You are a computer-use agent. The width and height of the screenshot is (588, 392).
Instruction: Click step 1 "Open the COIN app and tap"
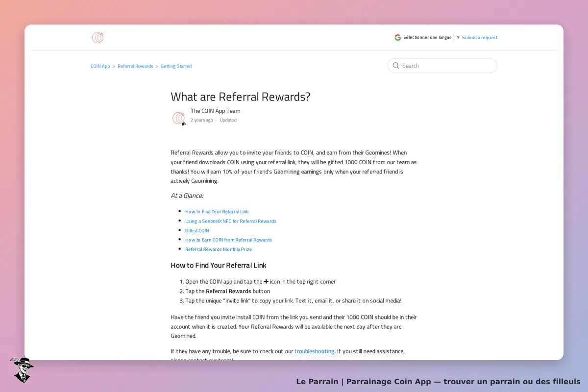click(x=260, y=282)
